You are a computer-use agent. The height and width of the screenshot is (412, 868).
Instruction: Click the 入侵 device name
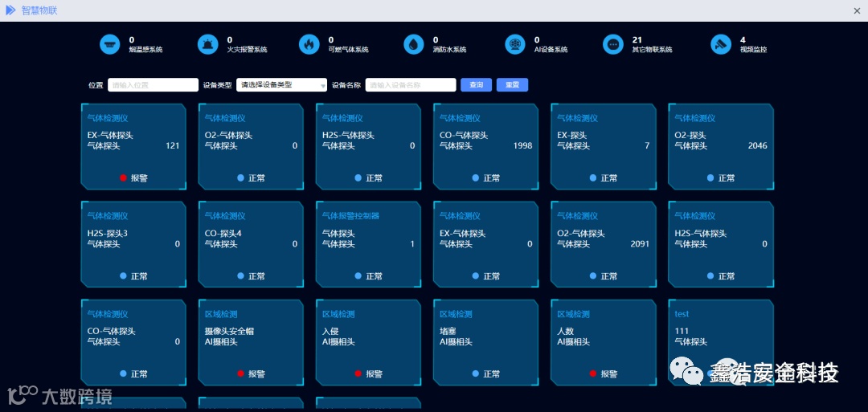coord(330,331)
